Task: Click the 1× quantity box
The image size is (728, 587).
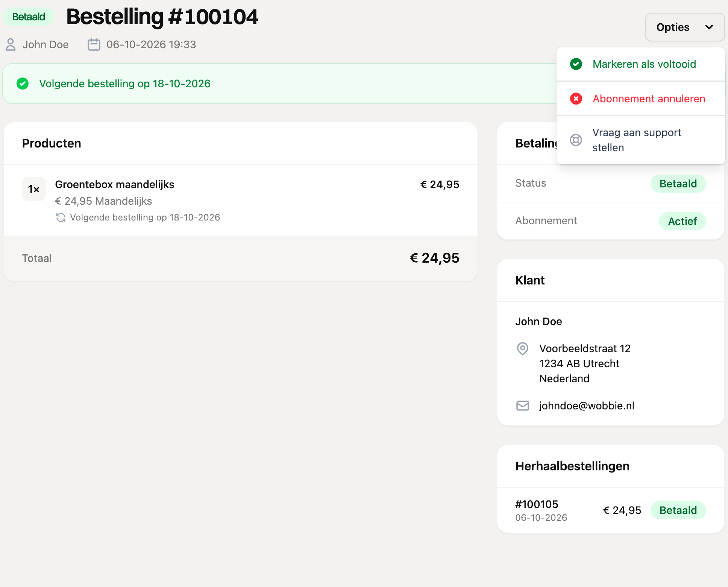Action: point(34,189)
